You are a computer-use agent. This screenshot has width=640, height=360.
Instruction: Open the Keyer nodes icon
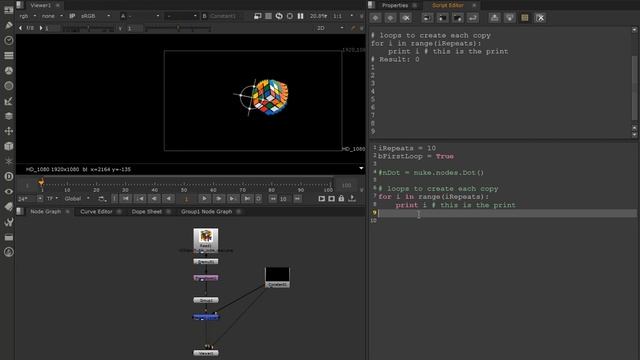9,101
